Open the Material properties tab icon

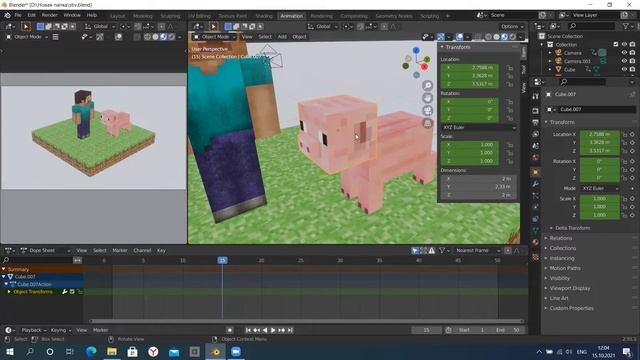(x=536, y=242)
